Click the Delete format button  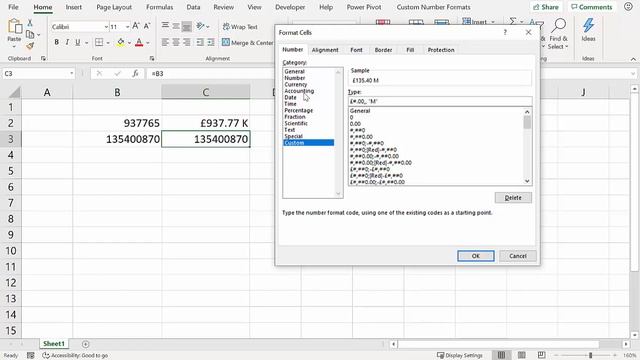tap(513, 198)
